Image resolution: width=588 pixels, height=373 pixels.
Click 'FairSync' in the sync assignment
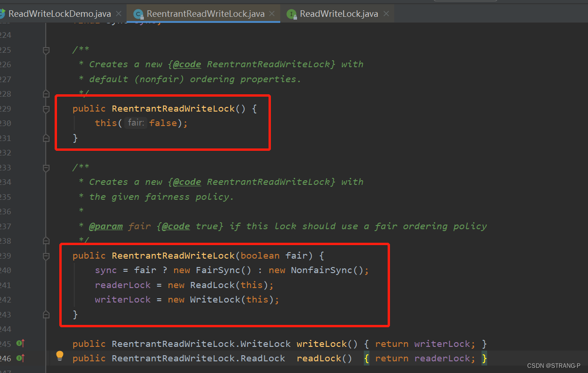tap(218, 270)
